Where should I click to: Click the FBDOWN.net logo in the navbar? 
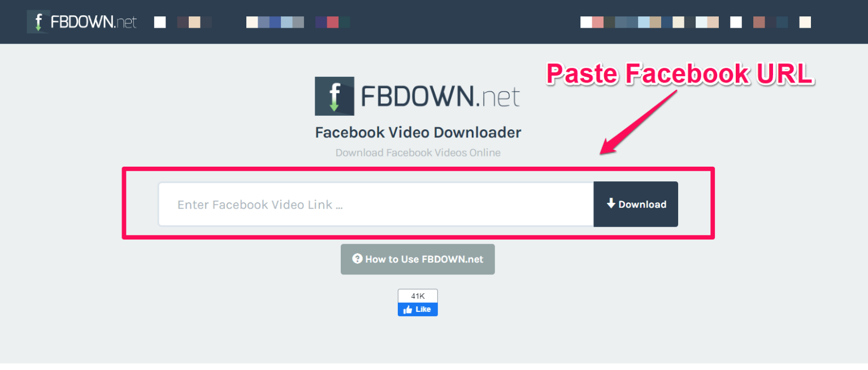(82, 22)
